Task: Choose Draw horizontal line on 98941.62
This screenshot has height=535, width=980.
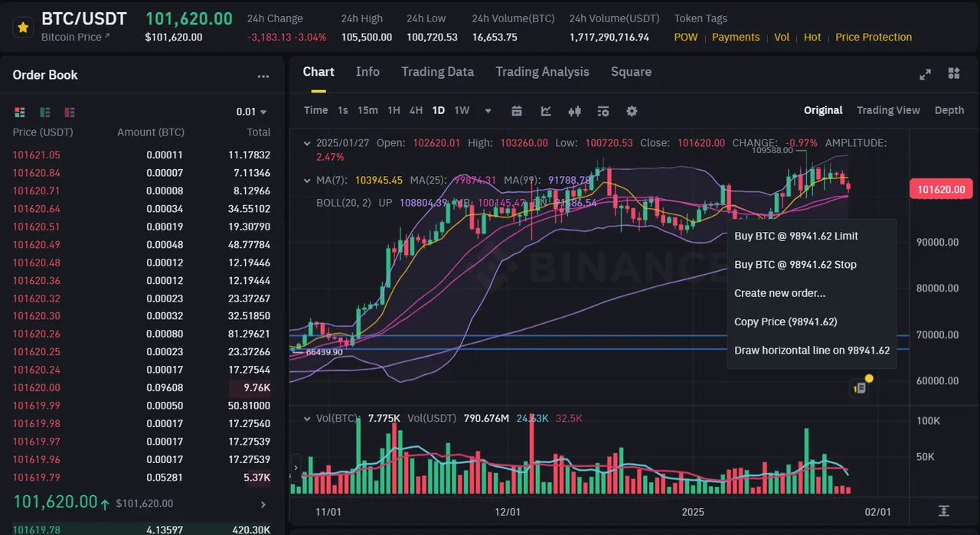Action: [812, 351]
